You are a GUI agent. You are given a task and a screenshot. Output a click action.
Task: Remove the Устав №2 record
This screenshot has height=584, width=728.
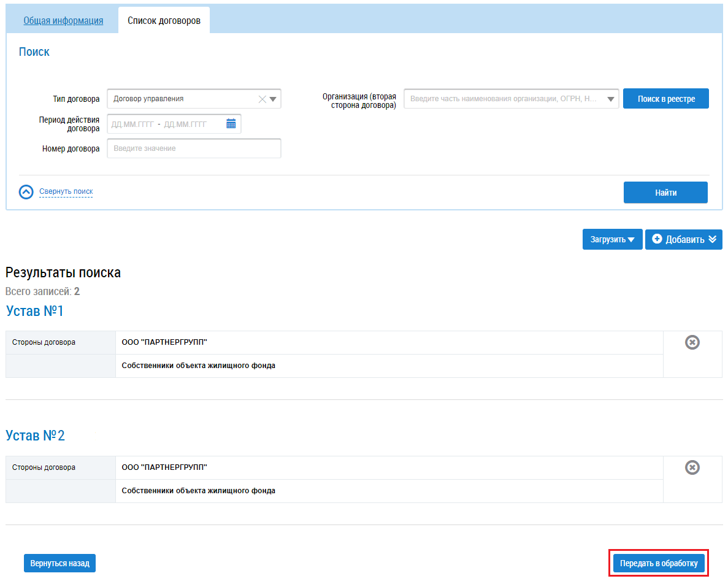692,468
